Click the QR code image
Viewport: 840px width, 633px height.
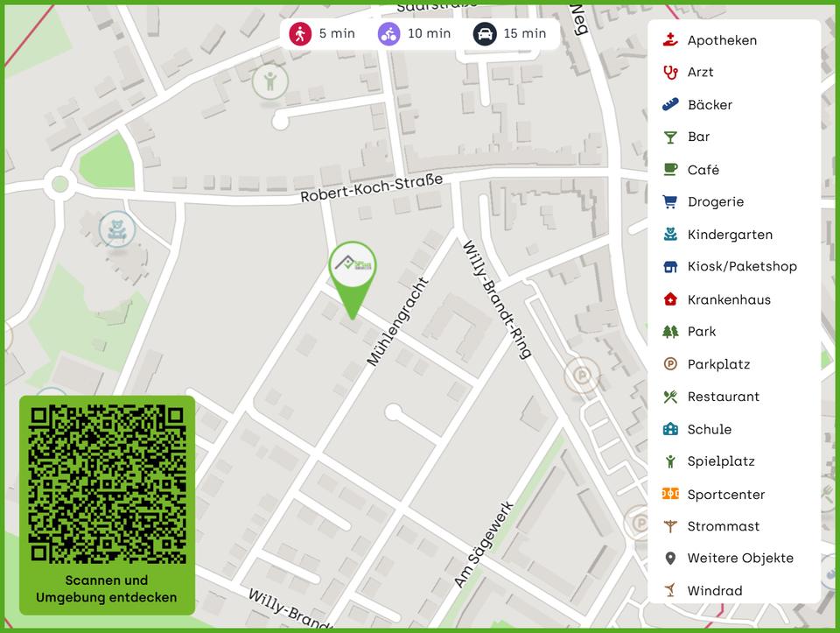pyautogui.click(x=107, y=483)
